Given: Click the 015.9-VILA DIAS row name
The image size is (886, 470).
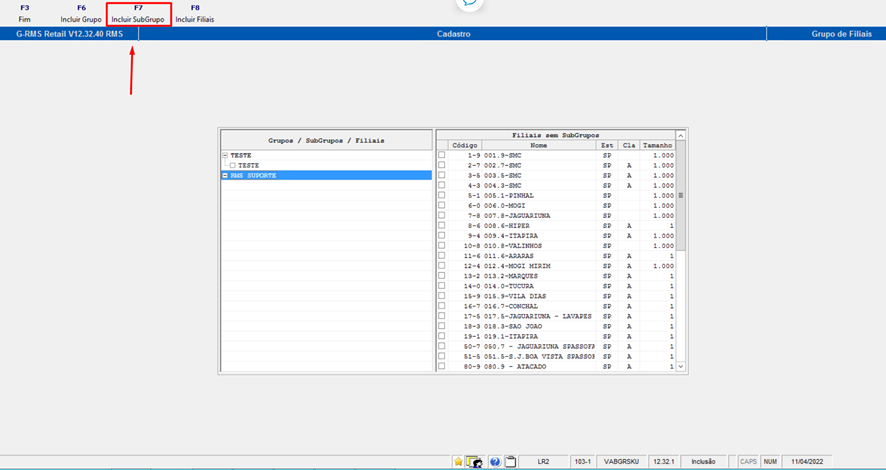Looking at the screenshot, I should 514,296.
